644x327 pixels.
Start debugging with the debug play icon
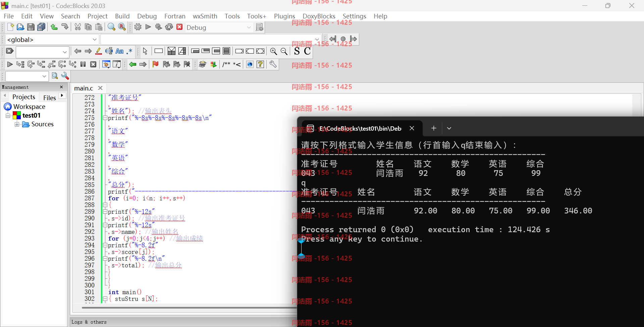tap(10, 64)
